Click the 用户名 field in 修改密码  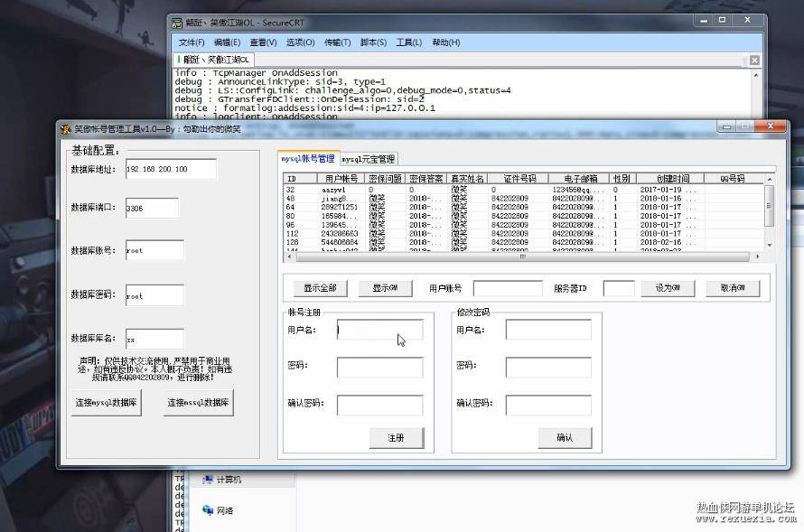(548, 330)
